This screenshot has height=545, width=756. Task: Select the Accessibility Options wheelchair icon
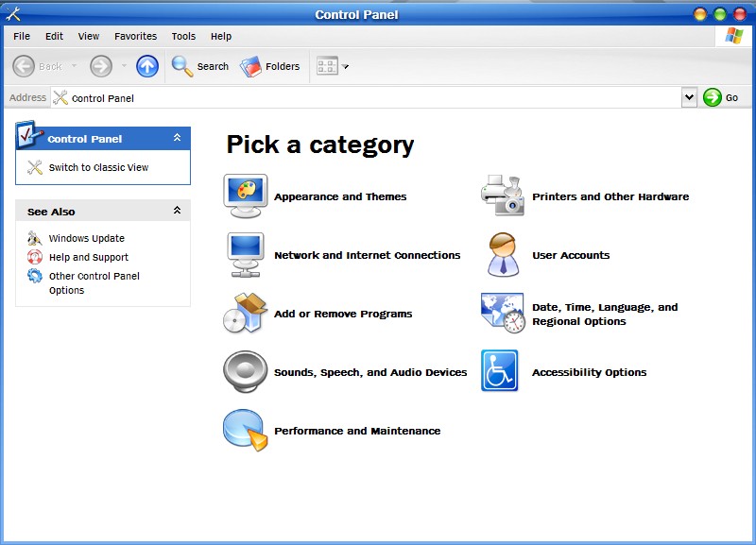[500, 371]
